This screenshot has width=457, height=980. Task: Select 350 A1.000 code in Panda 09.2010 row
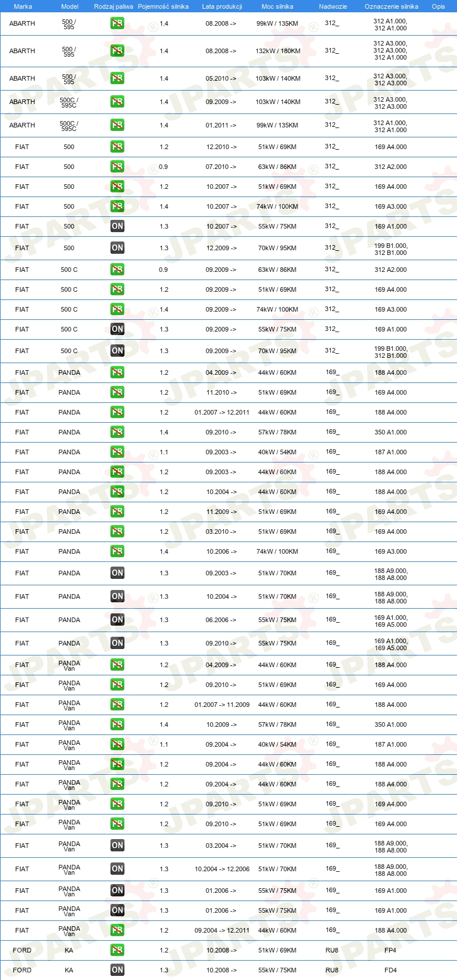[391, 432]
